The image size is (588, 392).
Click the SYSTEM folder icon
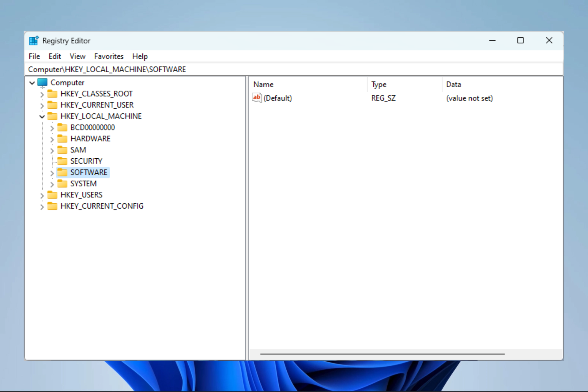pyautogui.click(x=62, y=183)
